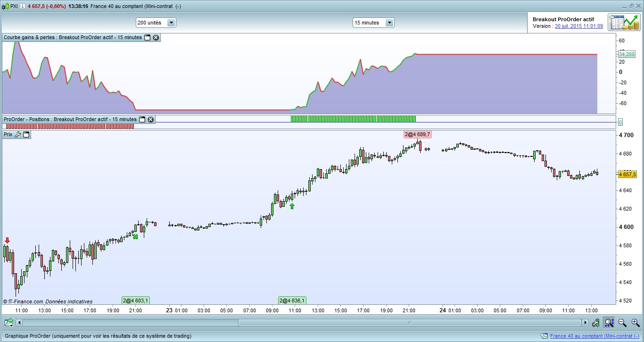
Task: Click the ProOrder - Positions panel title
Action: 70,119
